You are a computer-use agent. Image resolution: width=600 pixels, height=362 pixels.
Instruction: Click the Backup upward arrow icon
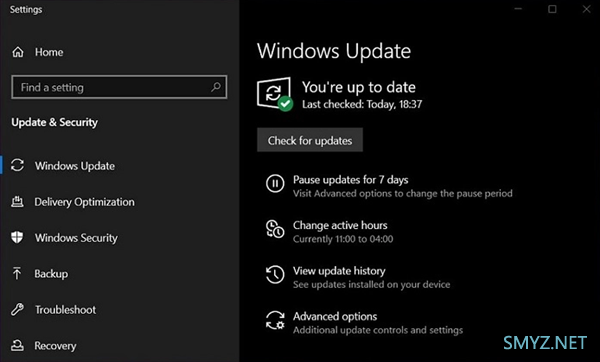[17, 273]
